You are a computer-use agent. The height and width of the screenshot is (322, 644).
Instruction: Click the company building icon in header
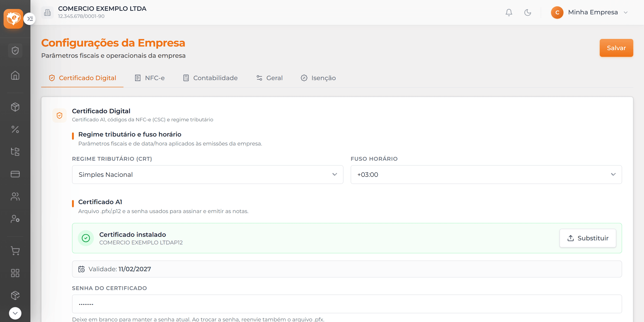pyautogui.click(x=47, y=13)
